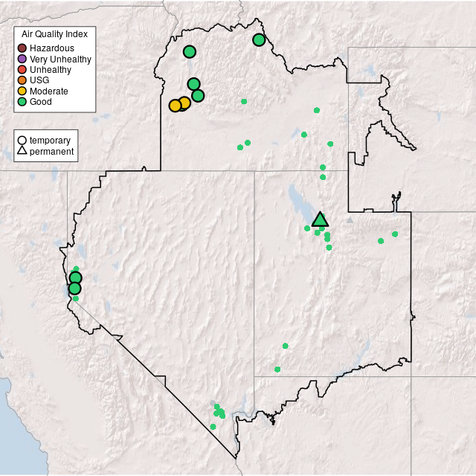This screenshot has width=476, height=476.
Task: Click the Very Unhealthy purple legend swatch
Action: coord(22,59)
